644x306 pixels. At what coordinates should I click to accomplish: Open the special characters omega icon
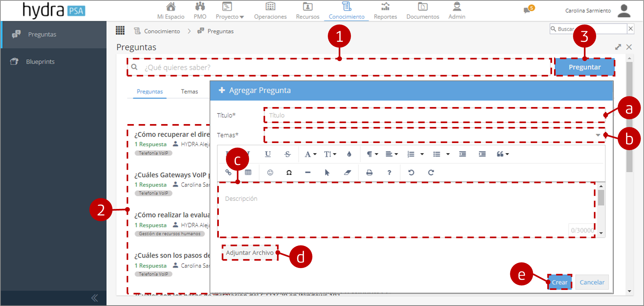[x=289, y=173]
